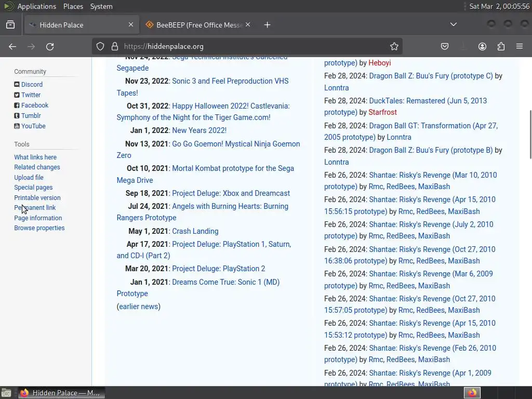532x399 pixels.
Task: Bookmark this page with the star icon
Action: [394, 46]
